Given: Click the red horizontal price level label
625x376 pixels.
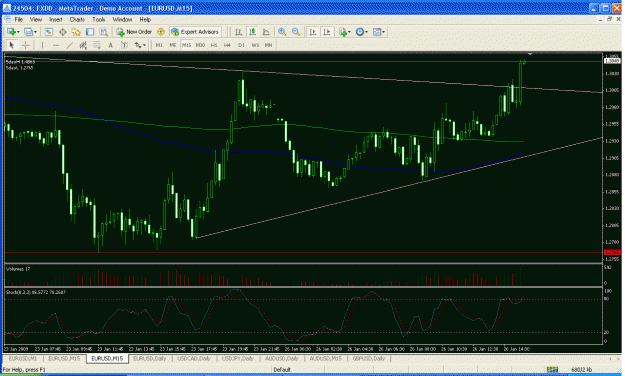Looking at the screenshot, I should [612, 252].
